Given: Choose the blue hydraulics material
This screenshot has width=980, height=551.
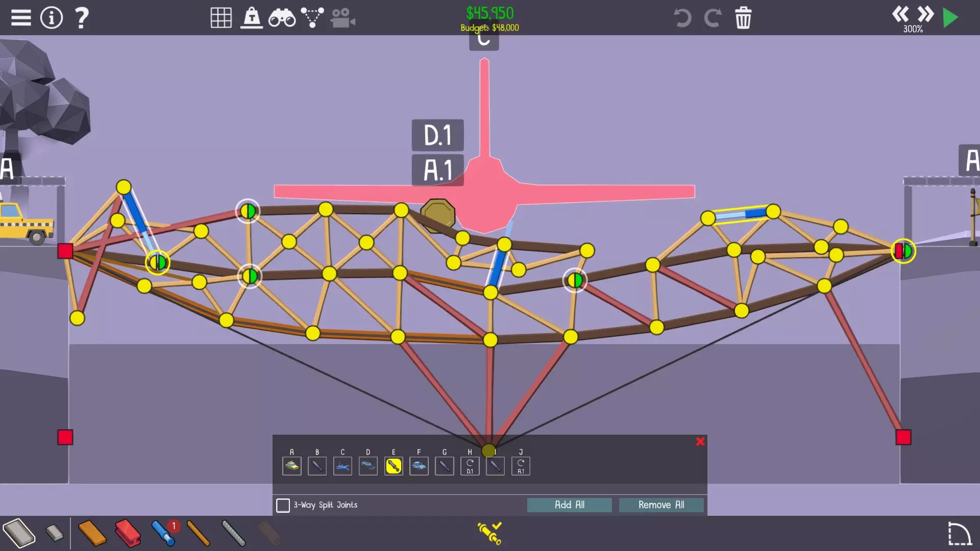Looking at the screenshot, I should click(163, 533).
